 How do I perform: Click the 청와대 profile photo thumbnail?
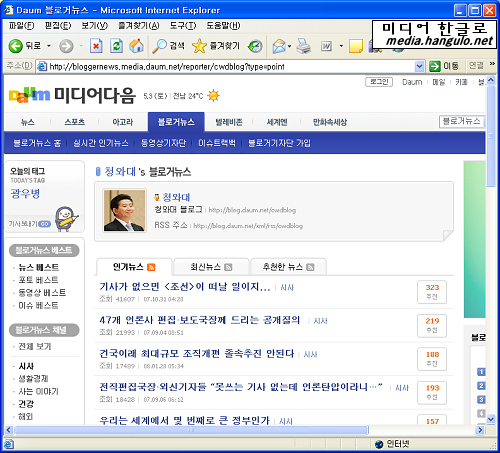click(124, 211)
